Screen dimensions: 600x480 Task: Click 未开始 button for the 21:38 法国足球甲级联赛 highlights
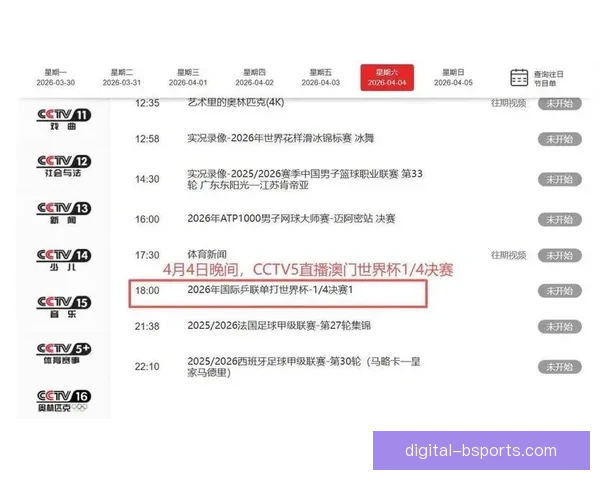pos(560,327)
